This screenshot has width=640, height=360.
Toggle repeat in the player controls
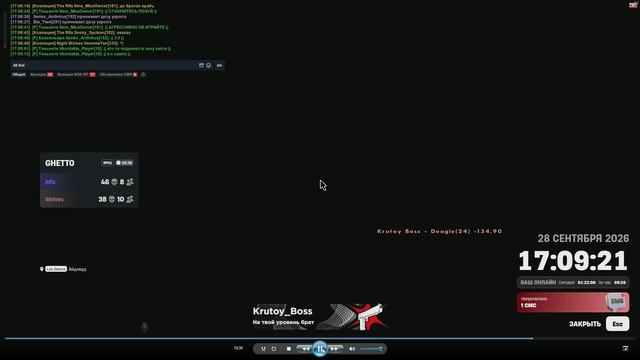[x=274, y=349]
